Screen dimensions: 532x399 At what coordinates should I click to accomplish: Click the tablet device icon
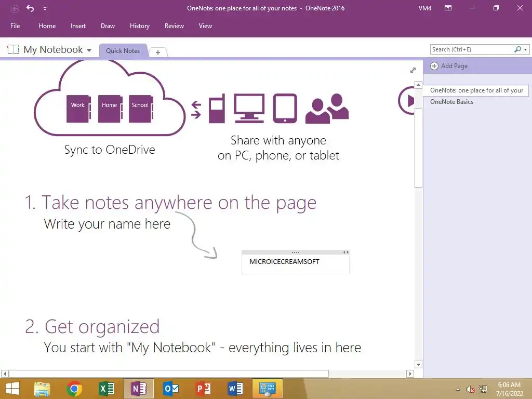(285, 108)
